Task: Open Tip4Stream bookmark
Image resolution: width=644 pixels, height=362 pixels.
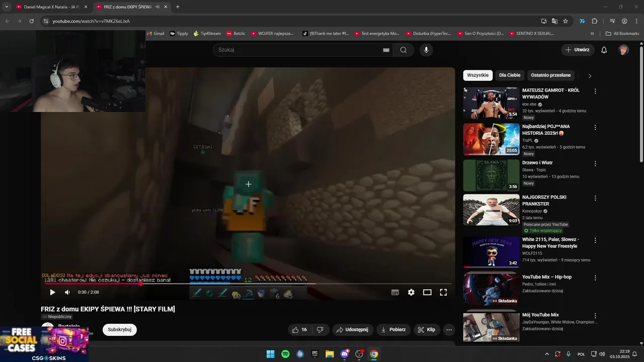Action: (207, 34)
